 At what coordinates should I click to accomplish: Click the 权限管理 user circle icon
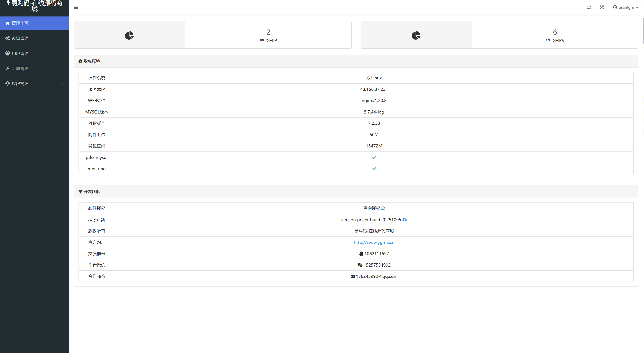[x=7, y=84]
